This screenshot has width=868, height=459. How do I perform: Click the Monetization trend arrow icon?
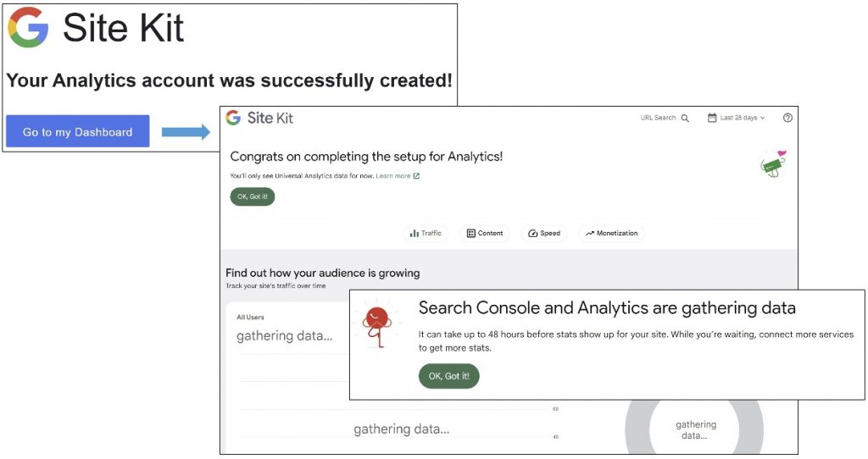pyautogui.click(x=590, y=233)
